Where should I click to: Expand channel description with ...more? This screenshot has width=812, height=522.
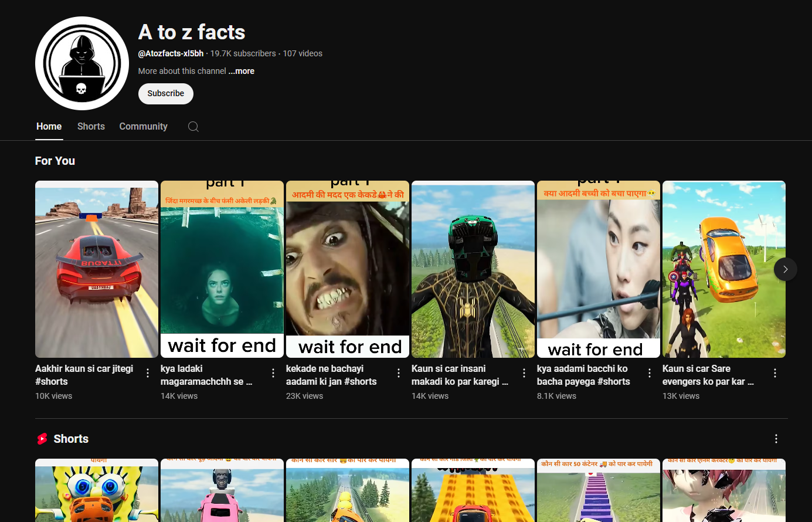click(x=242, y=71)
